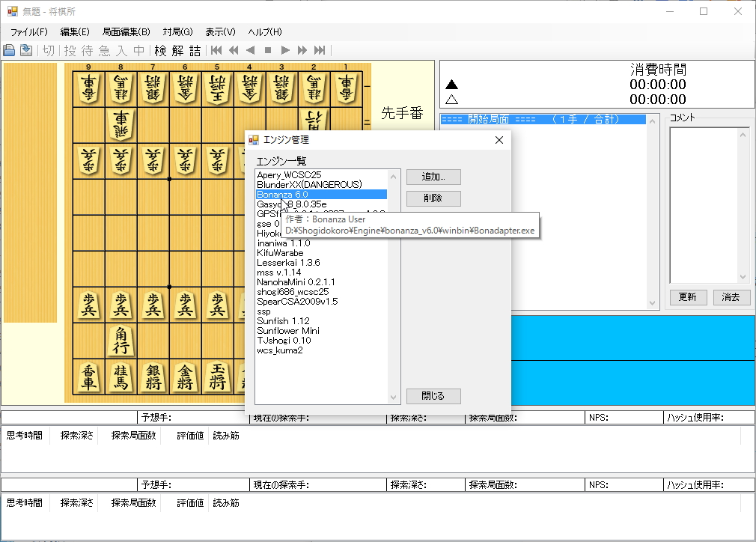
Task: Click the new kifu file icon
Action: tap(9, 50)
